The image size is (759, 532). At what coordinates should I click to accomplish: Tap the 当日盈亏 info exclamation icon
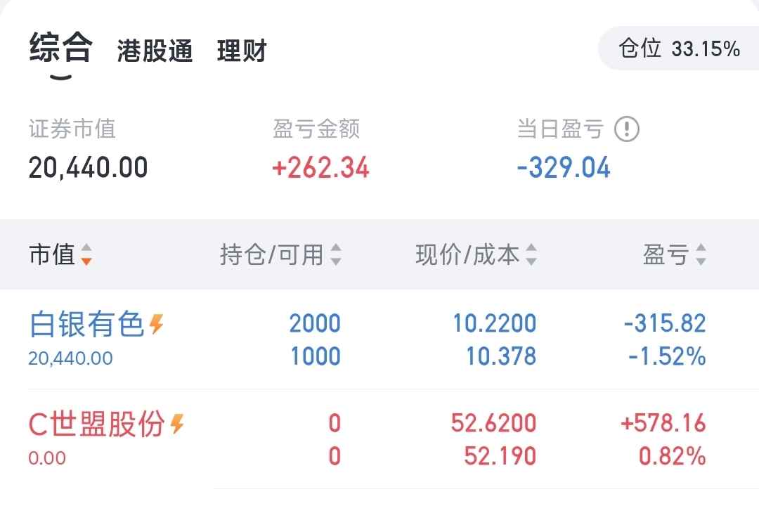coord(627,129)
